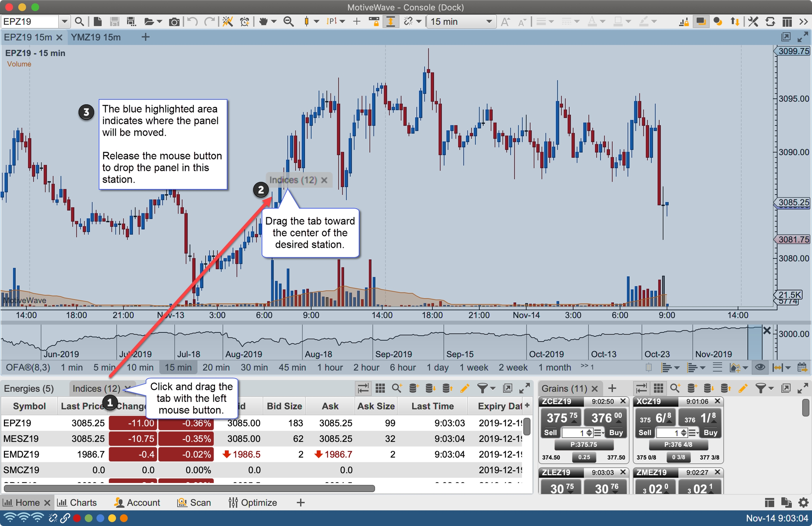The height and width of the screenshot is (526, 812).
Task: Click the pencil edit icon in Grains panel
Action: (743, 388)
